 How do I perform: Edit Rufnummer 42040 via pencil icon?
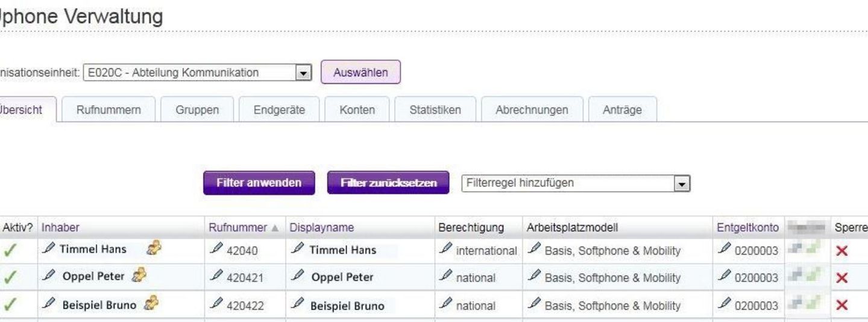point(216,248)
